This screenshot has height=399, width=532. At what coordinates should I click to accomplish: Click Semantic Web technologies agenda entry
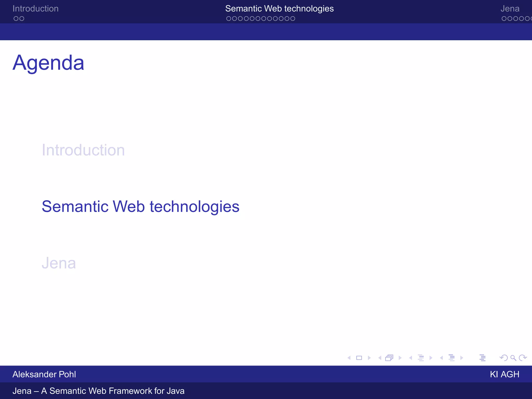141,207
